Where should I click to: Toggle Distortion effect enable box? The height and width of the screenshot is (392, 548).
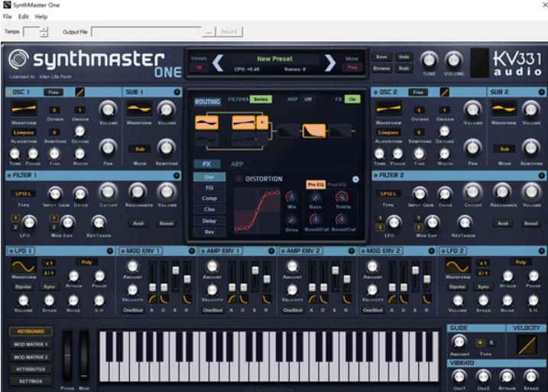(x=238, y=180)
